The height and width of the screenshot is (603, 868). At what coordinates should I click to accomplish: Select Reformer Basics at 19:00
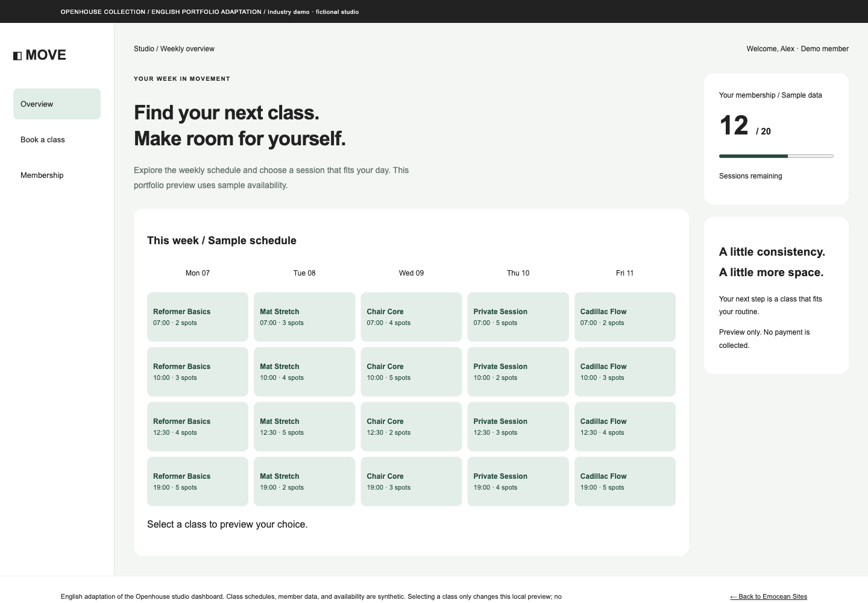[198, 482]
